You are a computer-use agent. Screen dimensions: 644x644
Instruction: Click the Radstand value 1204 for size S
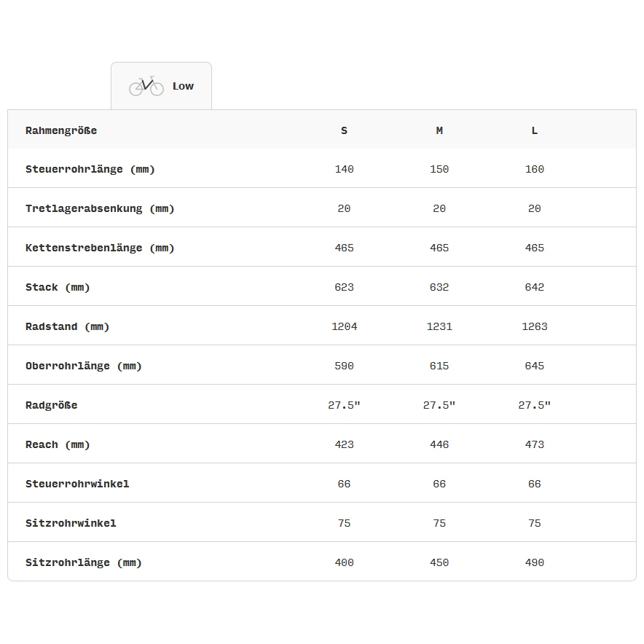344,326
